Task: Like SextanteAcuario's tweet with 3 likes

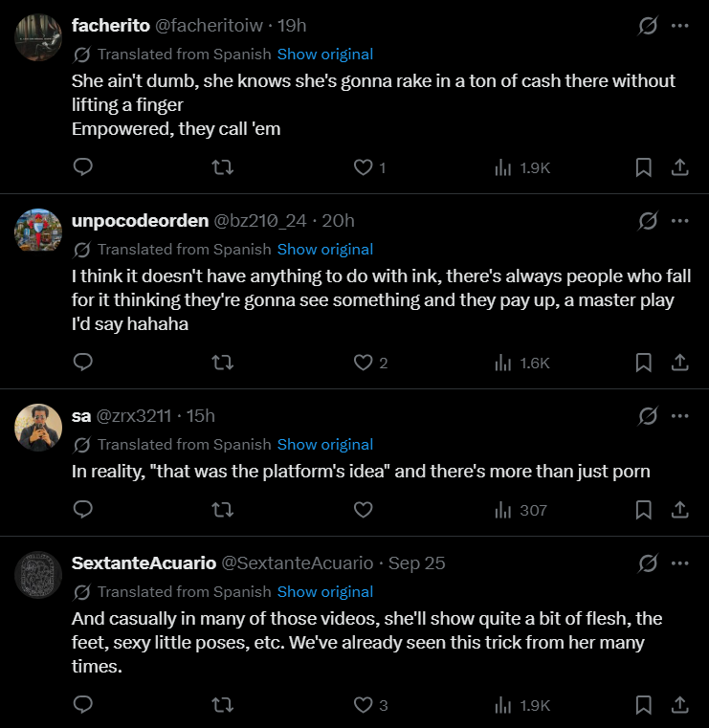Action: (x=370, y=705)
